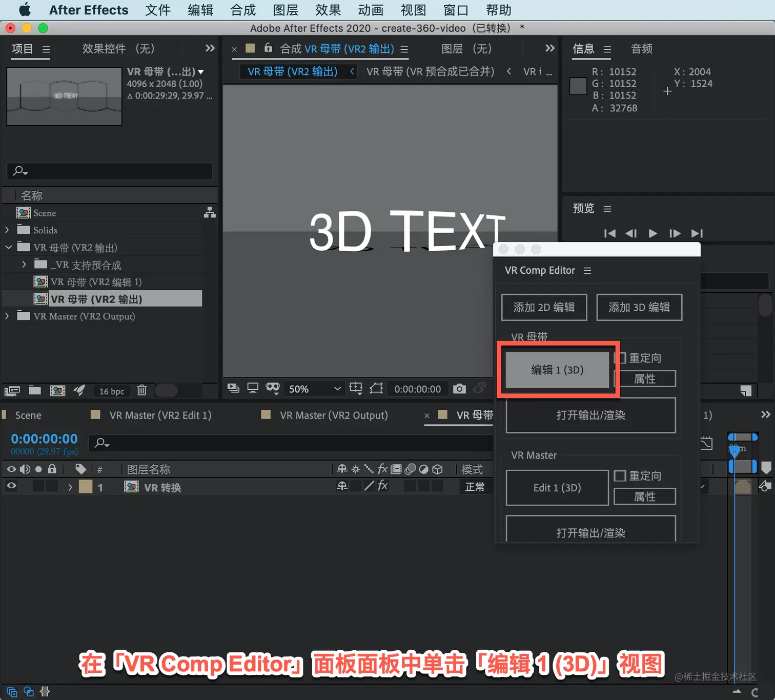The width and height of the screenshot is (775, 700).
Task: Click the fx switch on VR 转换 layer
Action: 383,486
